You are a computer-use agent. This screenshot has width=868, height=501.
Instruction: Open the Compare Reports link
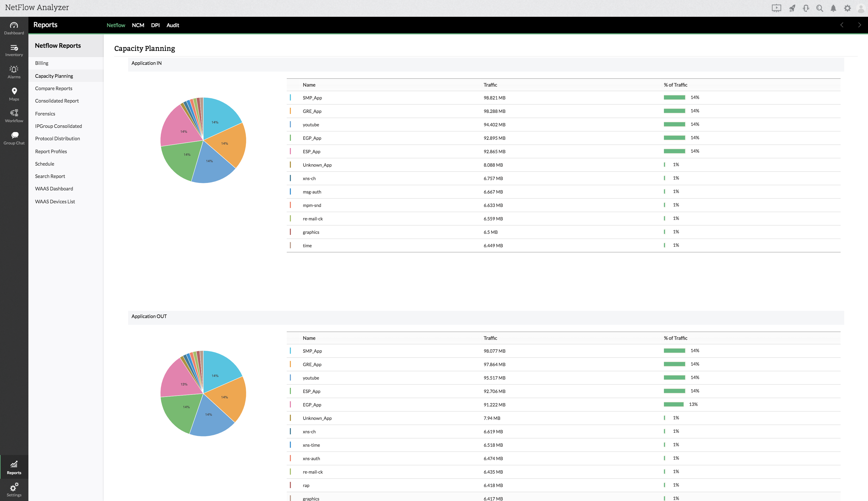pyautogui.click(x=54, y=88)
